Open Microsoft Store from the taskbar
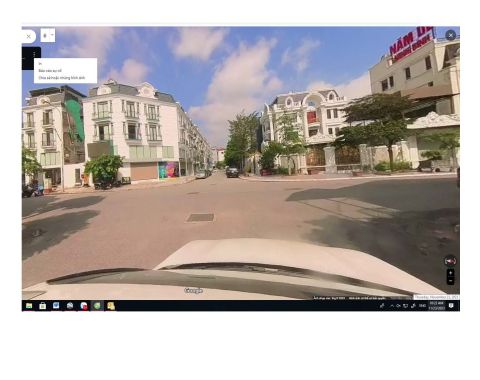 pos(43,306)
